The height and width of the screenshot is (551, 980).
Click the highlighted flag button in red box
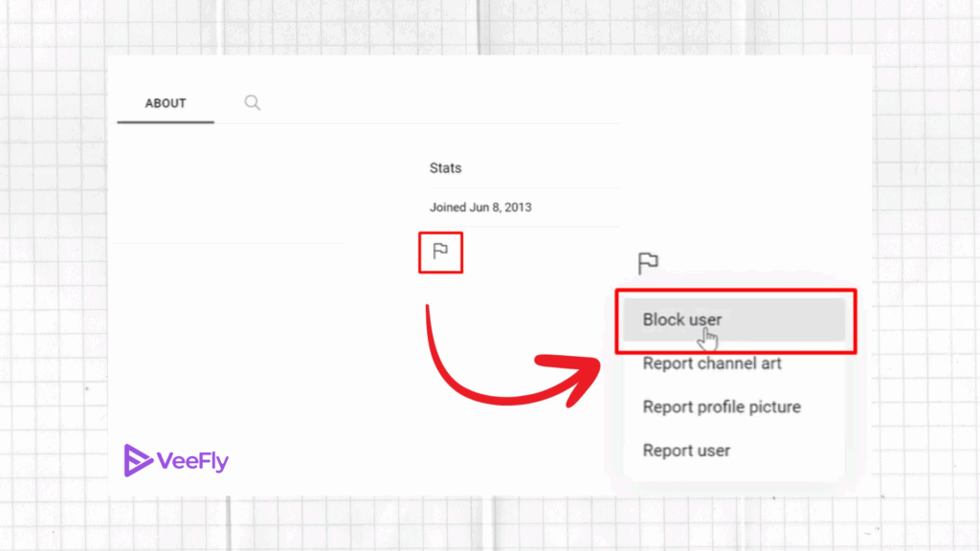(440, 252)
